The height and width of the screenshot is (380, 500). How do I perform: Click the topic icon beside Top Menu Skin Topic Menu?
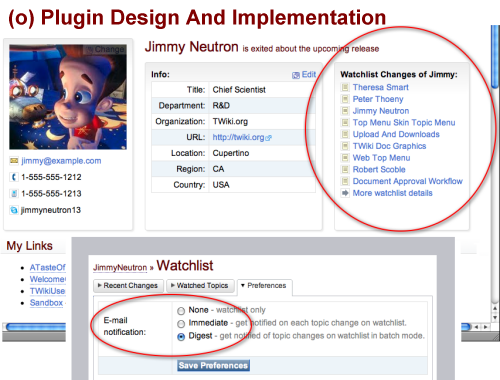[x=345, y=122]
